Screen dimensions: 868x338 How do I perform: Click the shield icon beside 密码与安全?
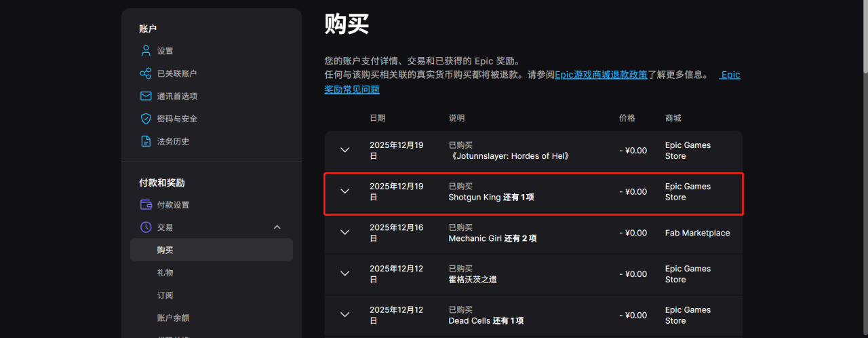pos(145,119)
